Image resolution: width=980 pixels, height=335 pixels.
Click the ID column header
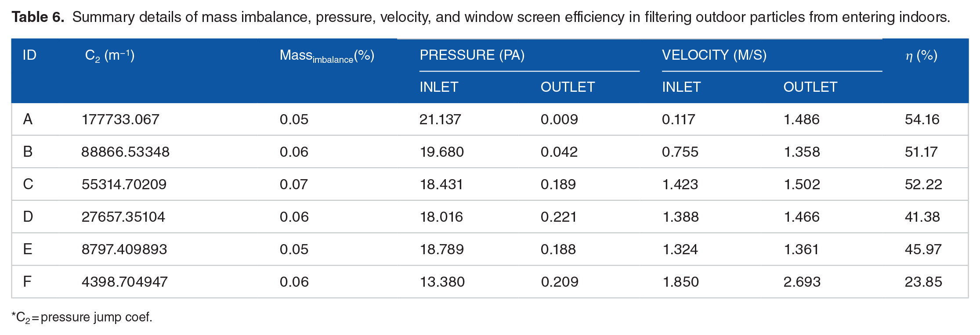coord(29,55)
